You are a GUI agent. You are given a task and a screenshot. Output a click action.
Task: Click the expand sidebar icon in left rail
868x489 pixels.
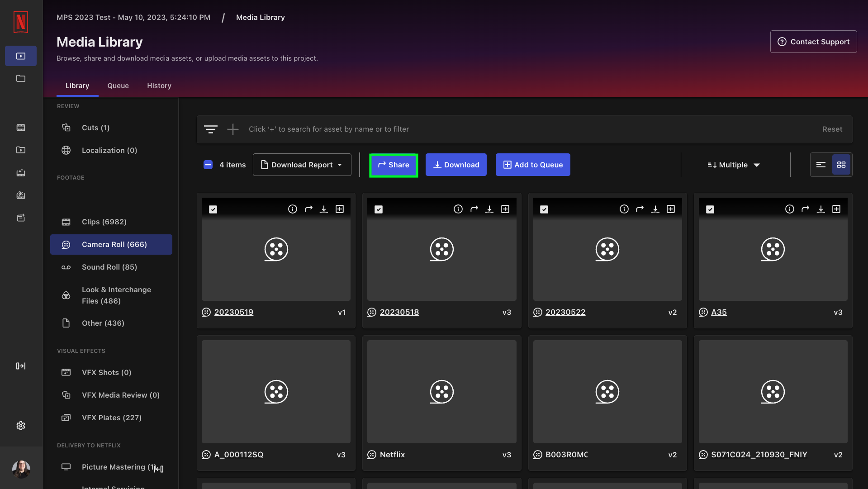coord(21,366)
